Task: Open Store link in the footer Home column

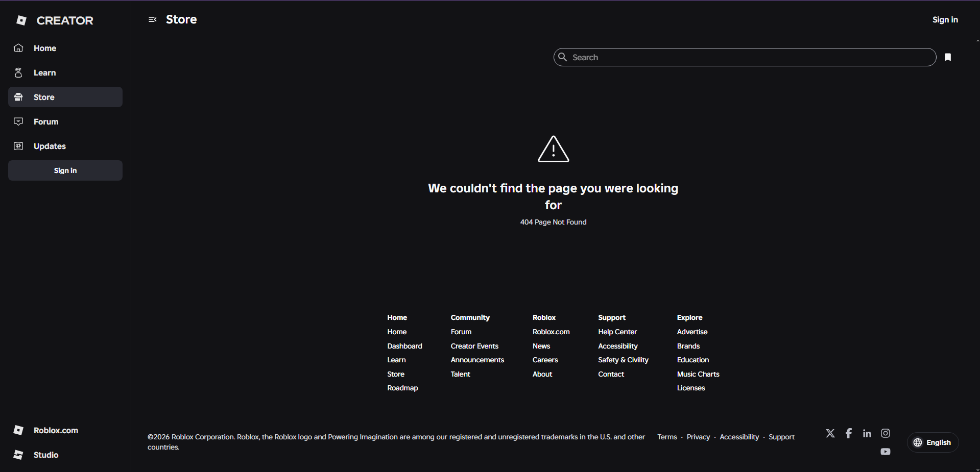Action: pos(396,374)
